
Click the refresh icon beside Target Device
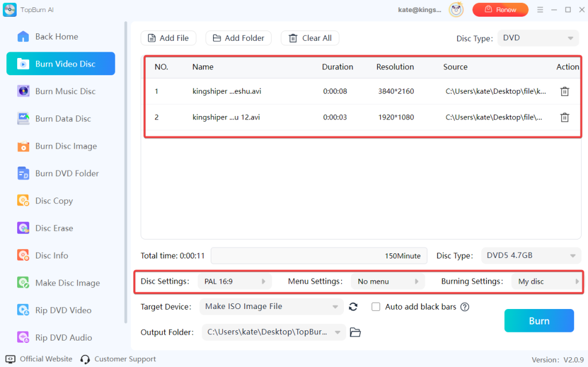click(353, 307)
